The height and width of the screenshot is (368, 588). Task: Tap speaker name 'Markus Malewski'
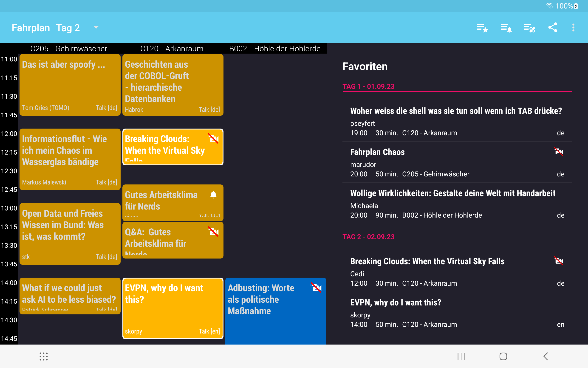click(44, 182)
